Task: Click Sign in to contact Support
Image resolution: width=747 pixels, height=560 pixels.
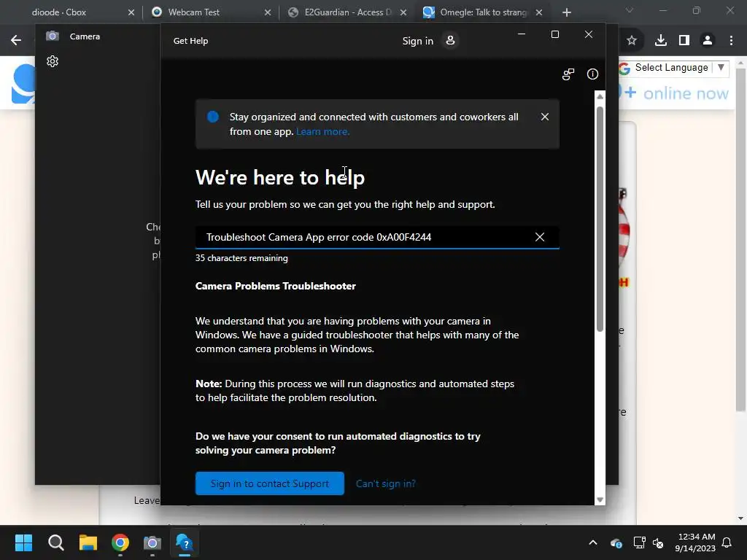Action: [270, 483]
